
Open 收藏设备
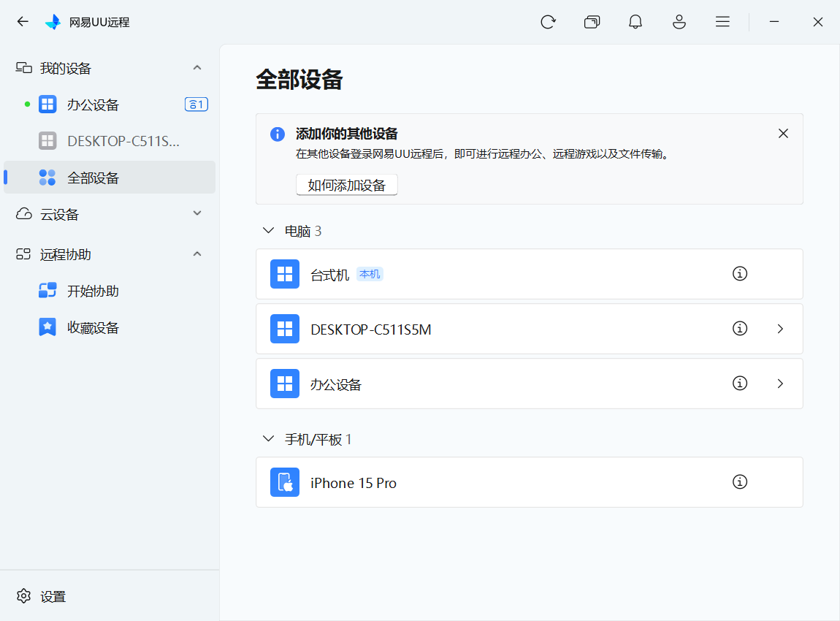[110, 327]
